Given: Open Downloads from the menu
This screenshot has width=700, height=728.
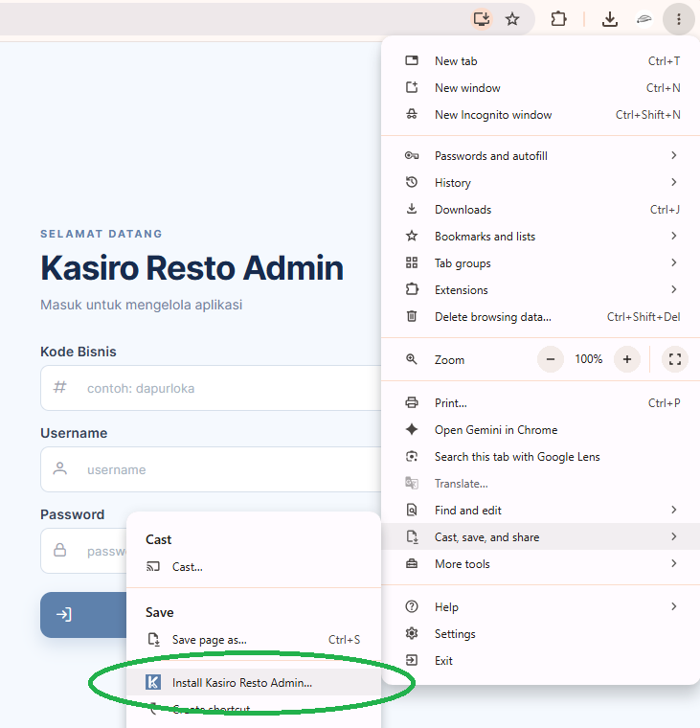Looking at the screenshot, I should (x=541, y=210).
